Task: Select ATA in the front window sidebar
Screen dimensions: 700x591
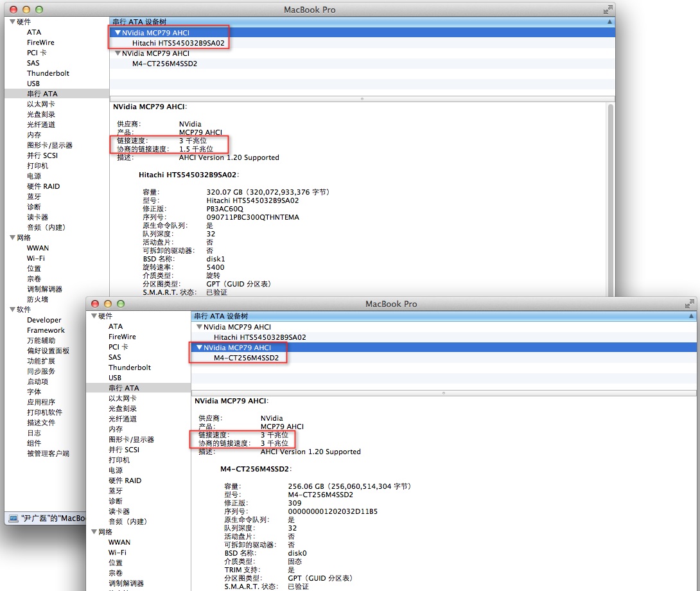Action: coord(116,326)
